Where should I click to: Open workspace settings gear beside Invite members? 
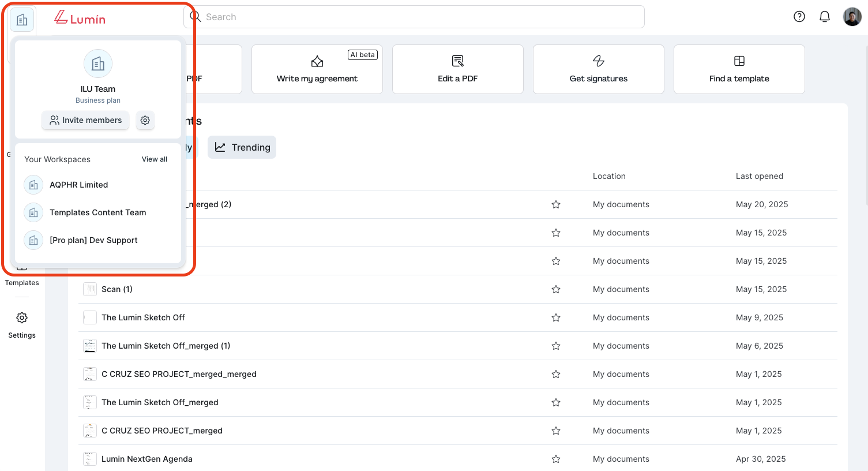[145, 120]
